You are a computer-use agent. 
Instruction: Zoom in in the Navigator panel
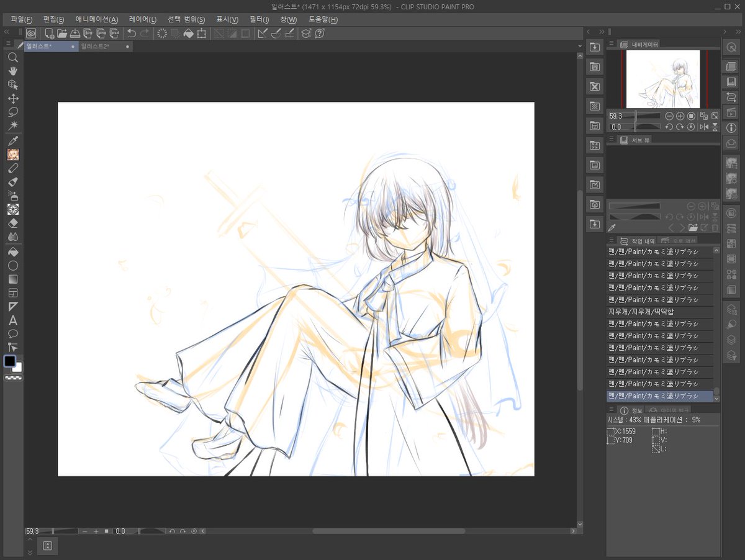(x=680, y=115)
